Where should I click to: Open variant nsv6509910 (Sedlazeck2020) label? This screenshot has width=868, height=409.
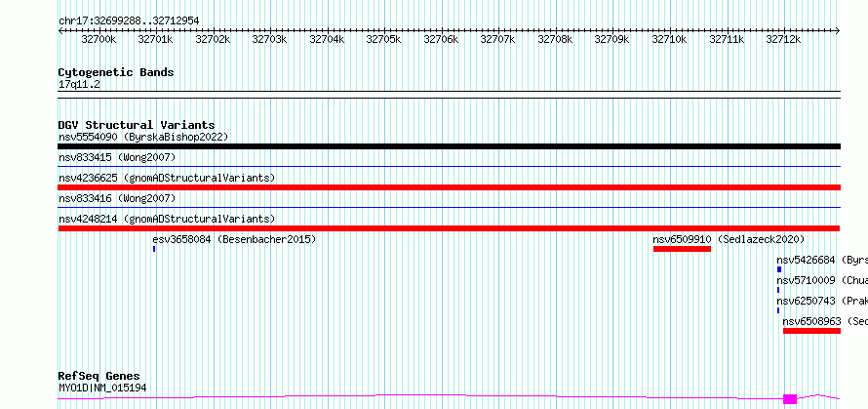[x=729, y=239]
